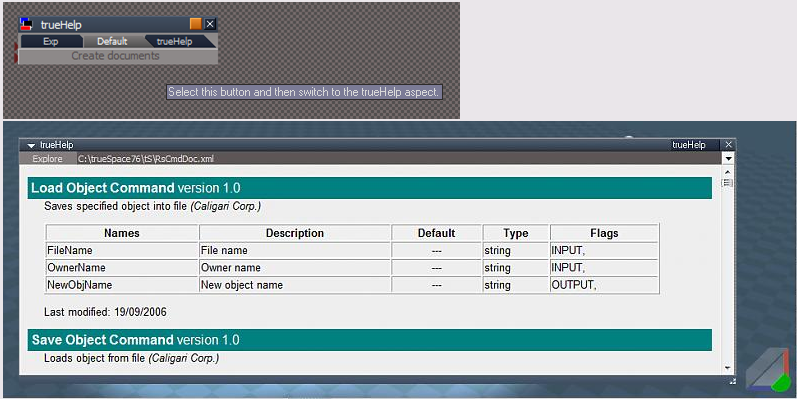The image size is (797, 399).
Task: Click the Create documents button
Action: [115, 56]
